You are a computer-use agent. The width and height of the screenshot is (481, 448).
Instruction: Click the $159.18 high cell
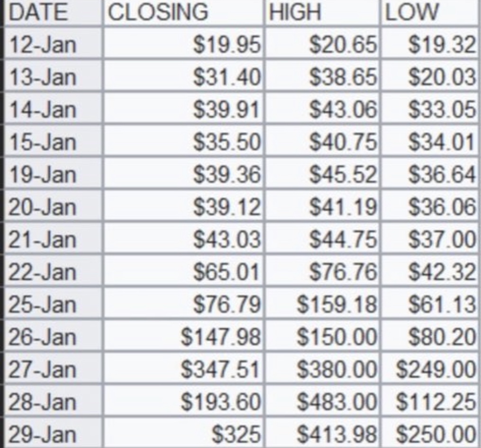[336, 304]
